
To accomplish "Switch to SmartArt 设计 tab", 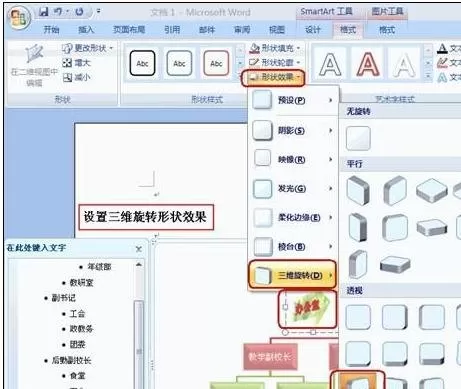I will (x=313, y=30).
